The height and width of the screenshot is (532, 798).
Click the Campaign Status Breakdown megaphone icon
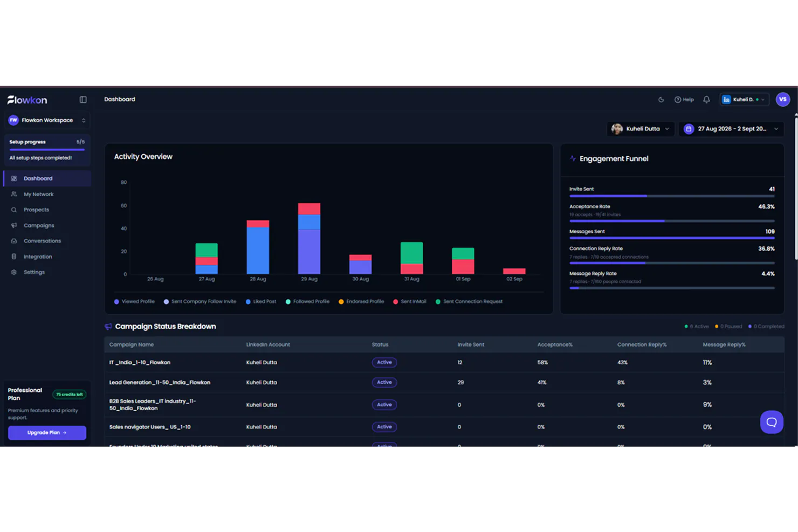[108, 327]
